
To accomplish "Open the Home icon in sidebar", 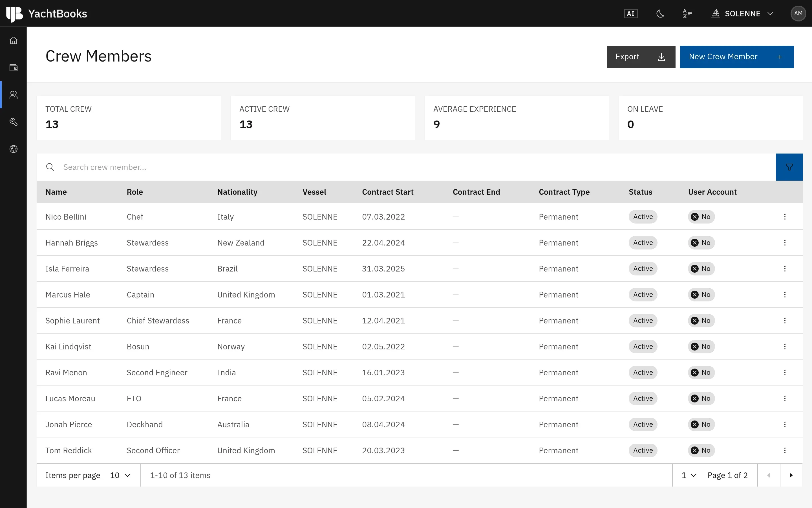I will coord(14,41).
